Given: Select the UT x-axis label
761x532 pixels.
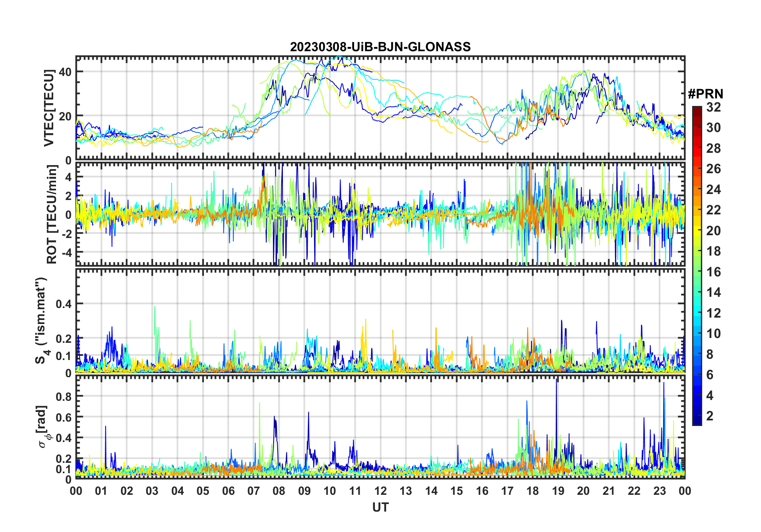Looking at the screenshot, I should [x=380, y=508].
